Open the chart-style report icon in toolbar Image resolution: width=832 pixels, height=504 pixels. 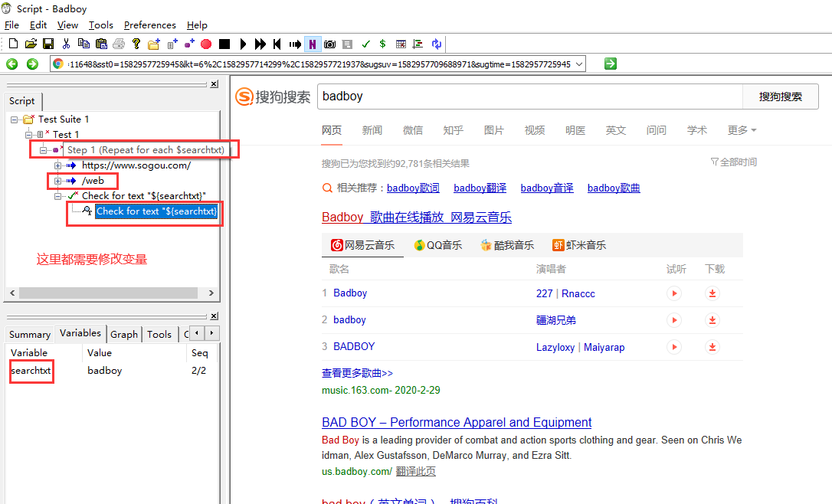tap(418, 44)
